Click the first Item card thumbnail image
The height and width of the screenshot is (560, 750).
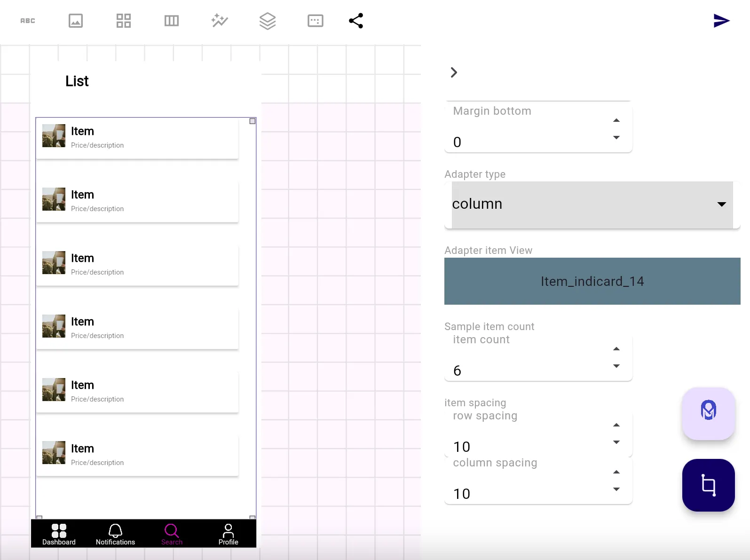point(54,136)
